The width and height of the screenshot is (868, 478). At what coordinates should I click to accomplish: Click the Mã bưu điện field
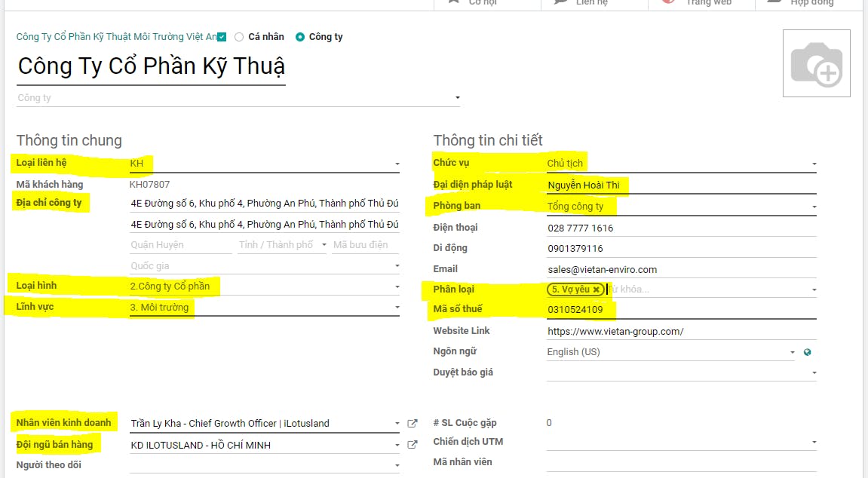(x=366, y=245)
